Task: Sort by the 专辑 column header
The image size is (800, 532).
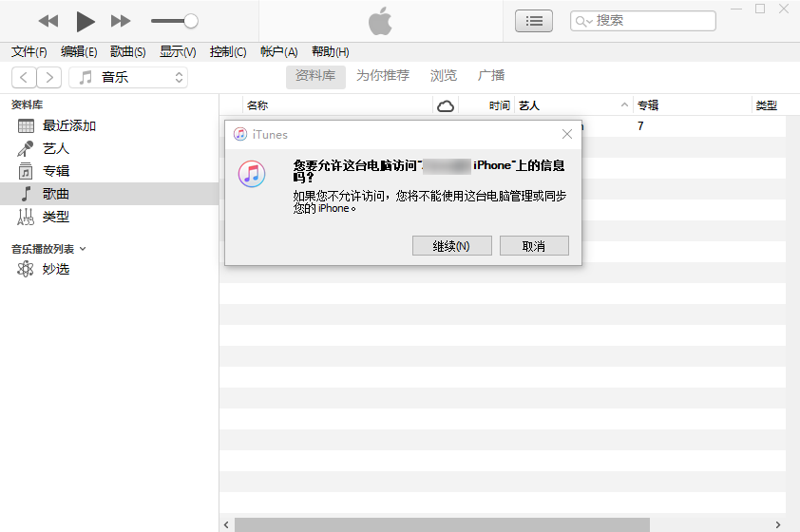Action: [693, 105]
